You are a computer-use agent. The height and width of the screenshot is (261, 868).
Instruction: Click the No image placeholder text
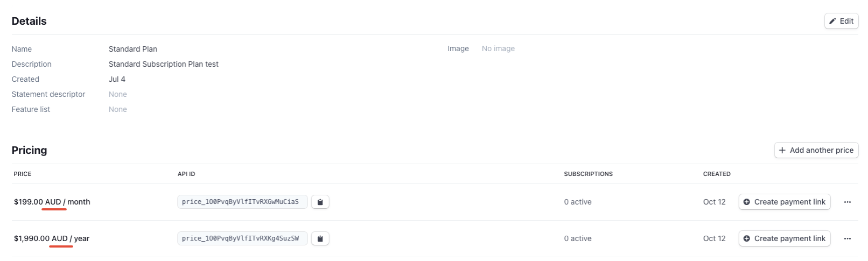click(x=498, y=48)
